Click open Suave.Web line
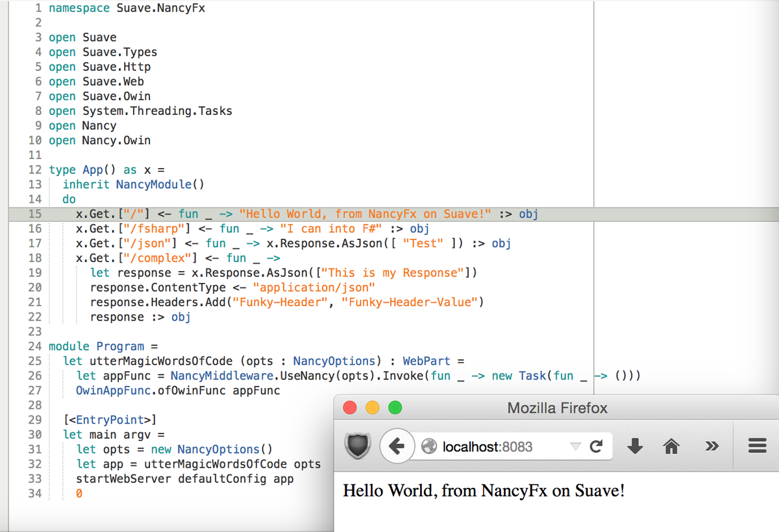The image size is (779, 532). pos(97,82)
